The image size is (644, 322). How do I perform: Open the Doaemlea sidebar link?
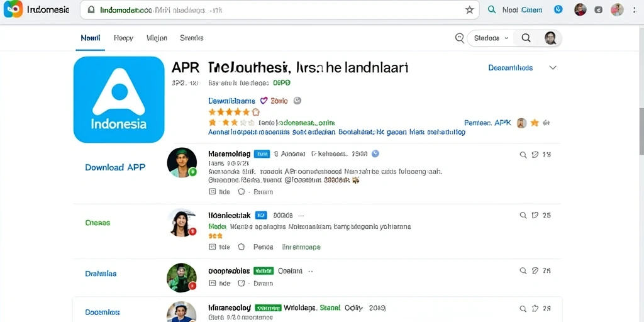coord(103,312)
